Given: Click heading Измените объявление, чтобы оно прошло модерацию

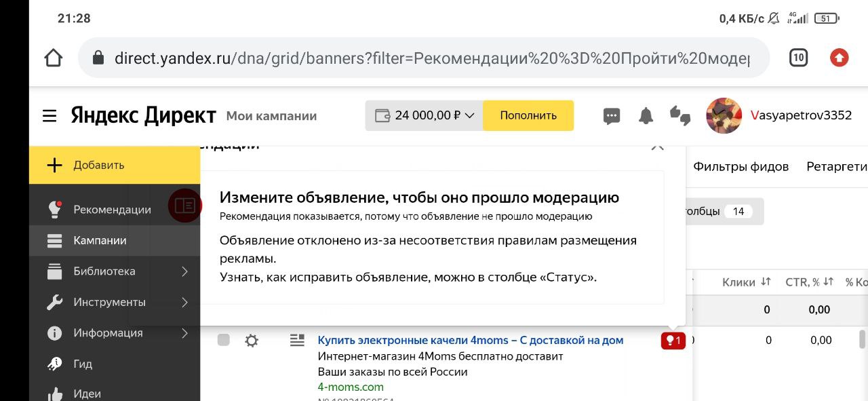Looking at the screenshot, I should tap(419, 197).
